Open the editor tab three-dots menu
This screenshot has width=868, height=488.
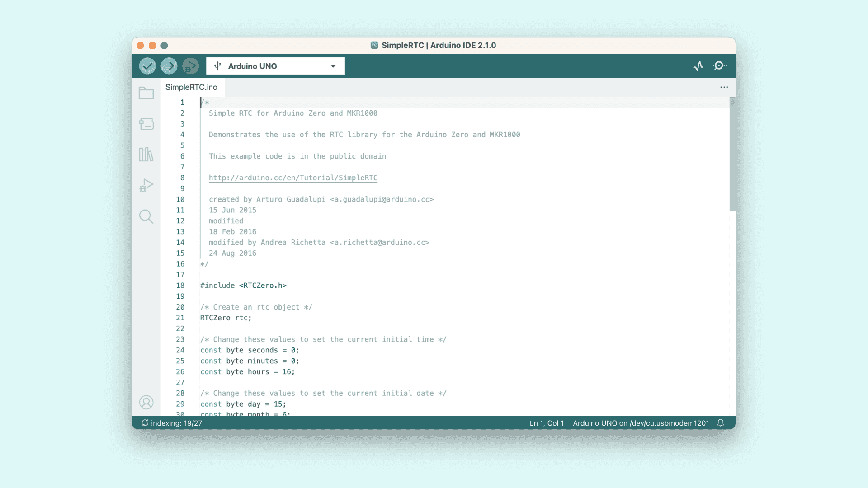(724, 87)
